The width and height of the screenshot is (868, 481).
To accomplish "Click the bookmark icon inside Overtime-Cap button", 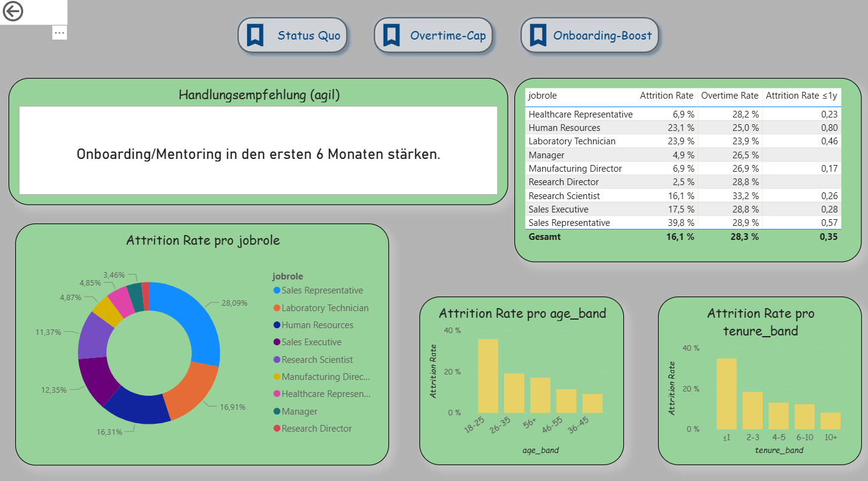I will (x=394, y=35).
